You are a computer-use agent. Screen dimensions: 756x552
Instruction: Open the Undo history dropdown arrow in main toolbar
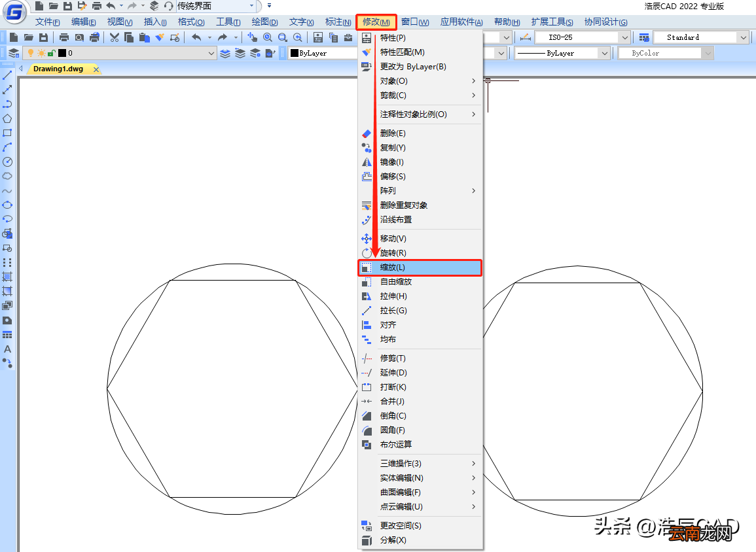click(x=209, y=37)
